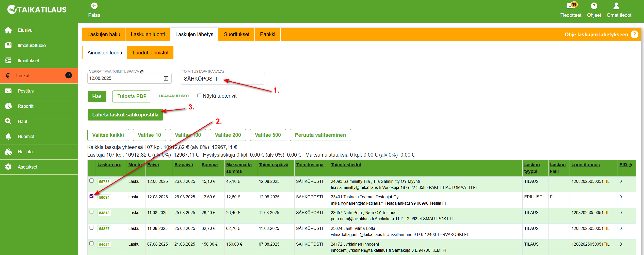Expand the LISÄHAKUEHDOT search options
Image resolution: width=644 pixels, height=255 pixels.
pyautogui.click(x=174, y=96)
